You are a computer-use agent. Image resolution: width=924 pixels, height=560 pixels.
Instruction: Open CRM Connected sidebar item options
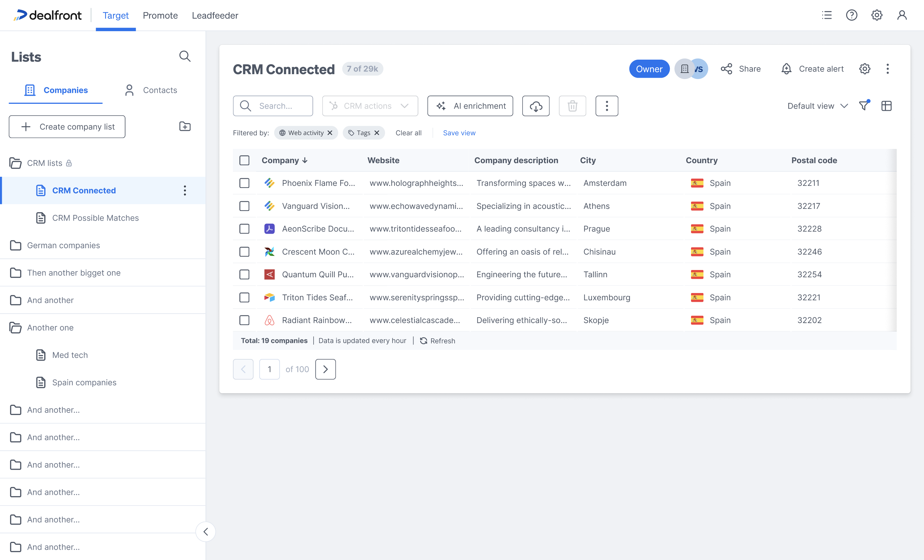click(184, 190)
